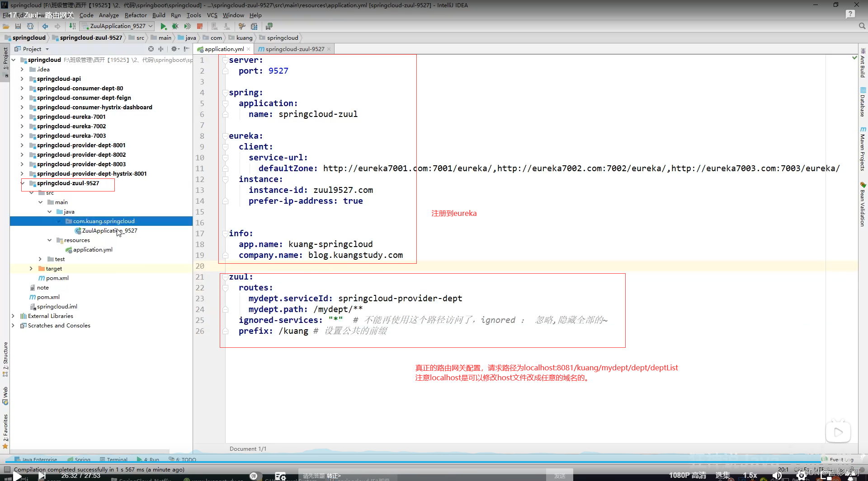
Task: Expand External Libraries node
Action: click(13, 316)
